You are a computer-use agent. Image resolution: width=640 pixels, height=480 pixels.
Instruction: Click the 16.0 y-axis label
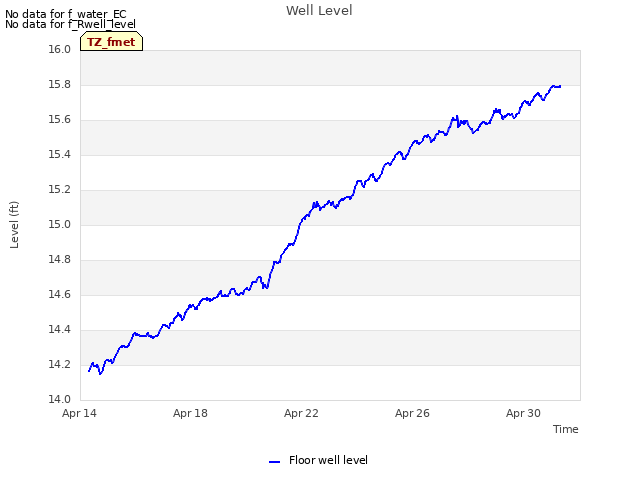tap(60, 49)
